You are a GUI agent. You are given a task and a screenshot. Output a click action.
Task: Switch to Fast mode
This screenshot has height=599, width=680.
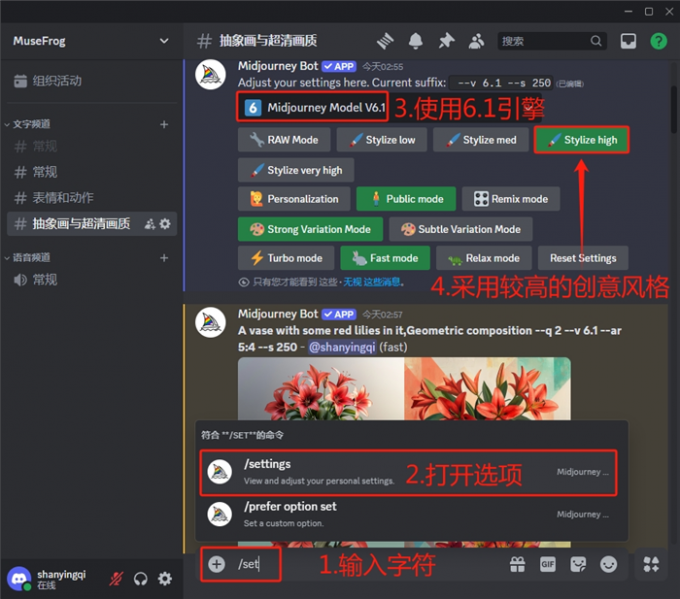[385, 258]
